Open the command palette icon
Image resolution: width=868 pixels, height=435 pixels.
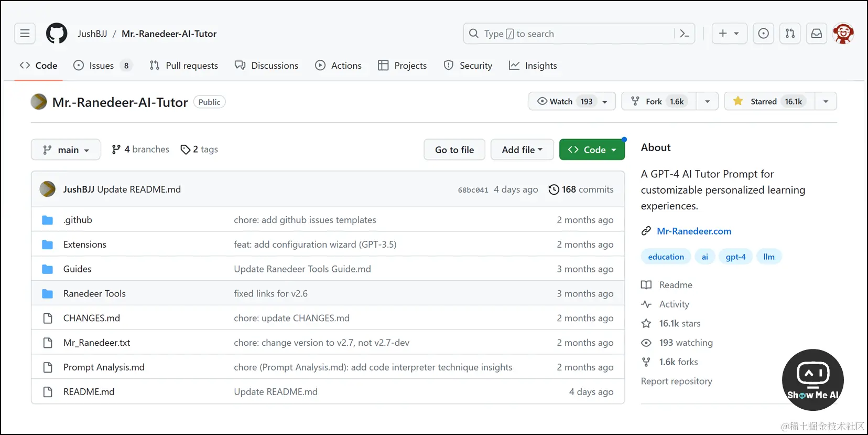(x=685, y=34)
